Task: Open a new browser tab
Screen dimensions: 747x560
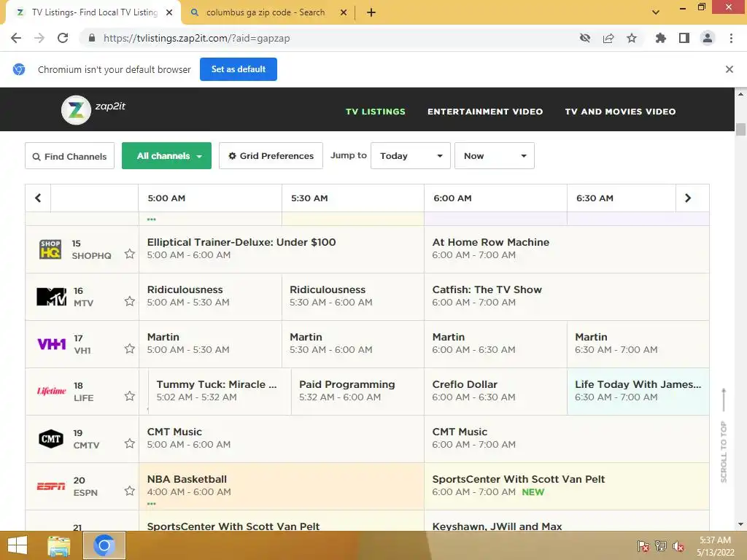Action: point(371,12)
